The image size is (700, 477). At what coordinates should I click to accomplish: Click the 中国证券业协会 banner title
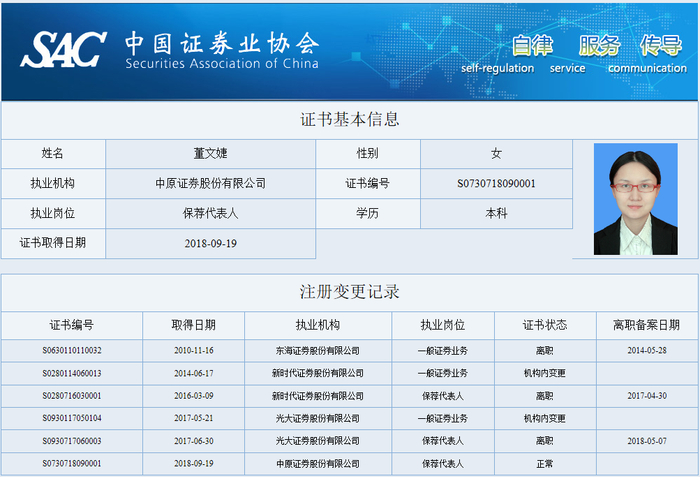pyautogui.click(x=222, y=43)
